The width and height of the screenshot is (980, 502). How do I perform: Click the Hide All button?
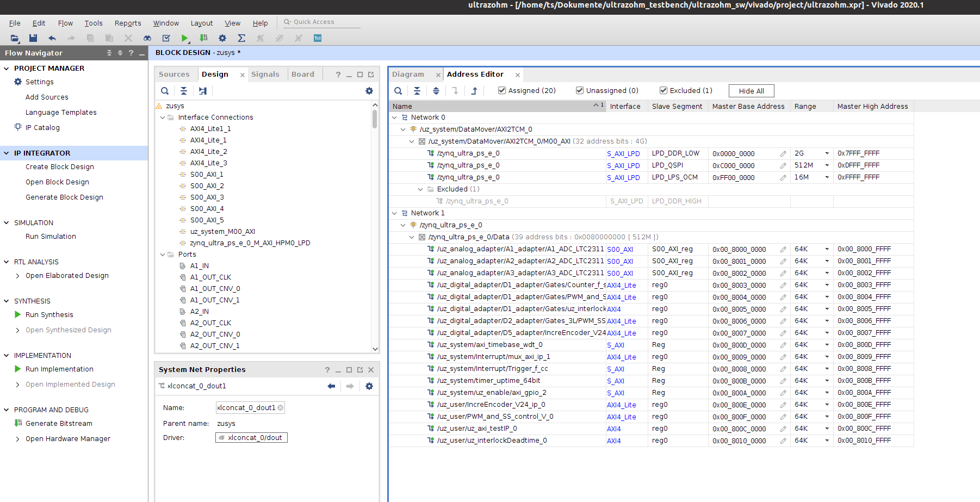[x=751, y=91]
